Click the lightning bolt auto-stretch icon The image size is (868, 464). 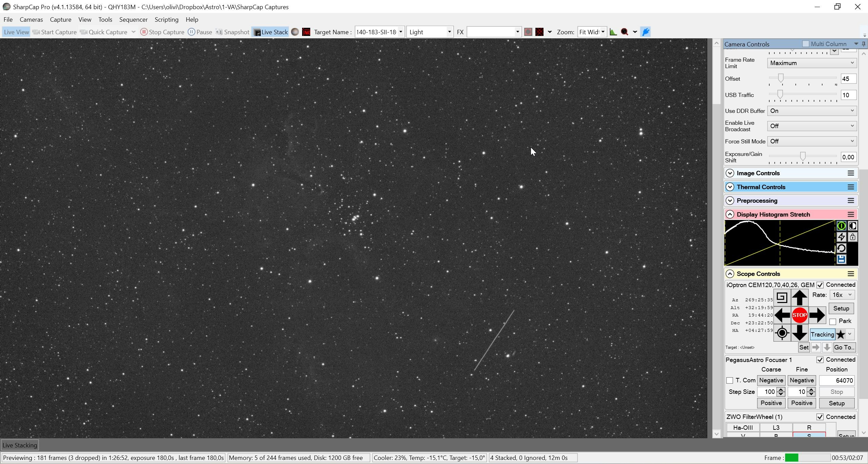pyautogui.click(x=841, y=237)
